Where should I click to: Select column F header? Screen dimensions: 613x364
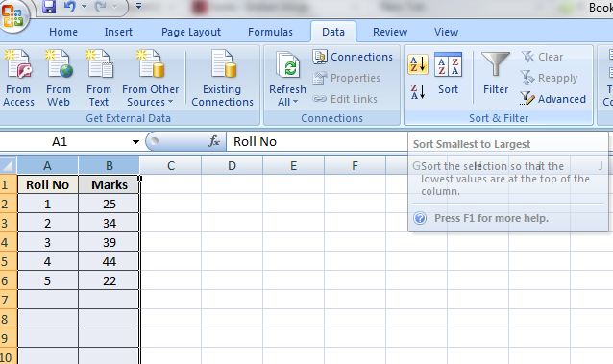tap(355, 165)
